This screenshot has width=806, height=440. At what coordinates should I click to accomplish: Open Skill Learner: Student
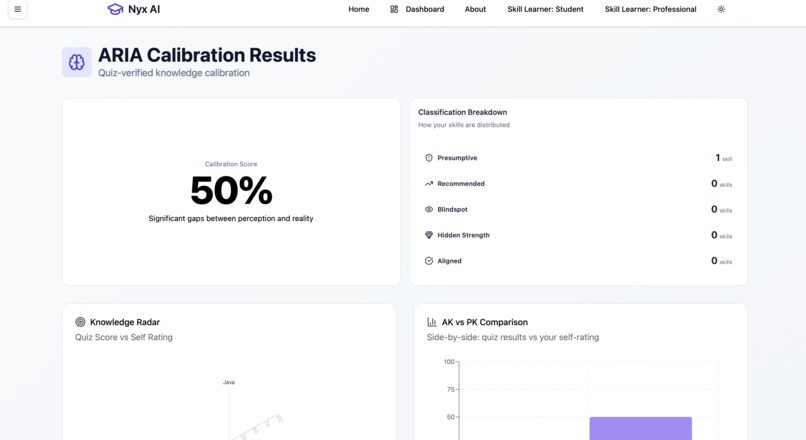(545, 9)
